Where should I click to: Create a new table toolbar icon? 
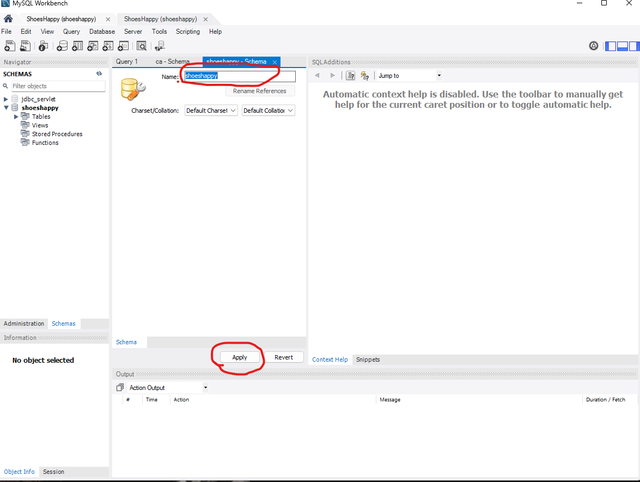78,46
